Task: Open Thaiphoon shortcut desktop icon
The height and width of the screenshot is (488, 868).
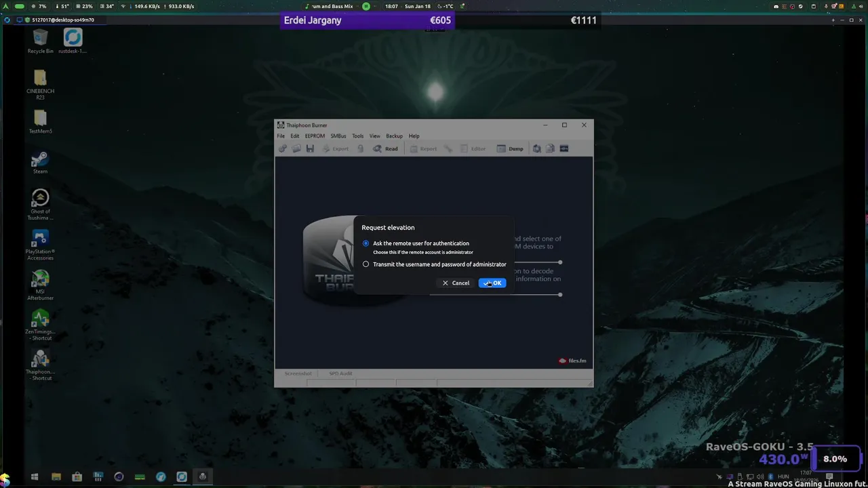Action: (40, 365)
